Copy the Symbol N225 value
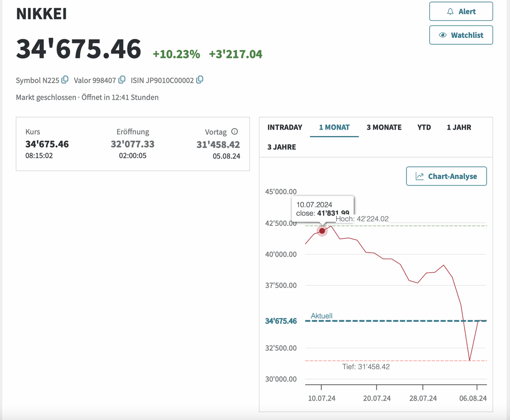This screenshot has height=420, width=510. pos(65,80)
